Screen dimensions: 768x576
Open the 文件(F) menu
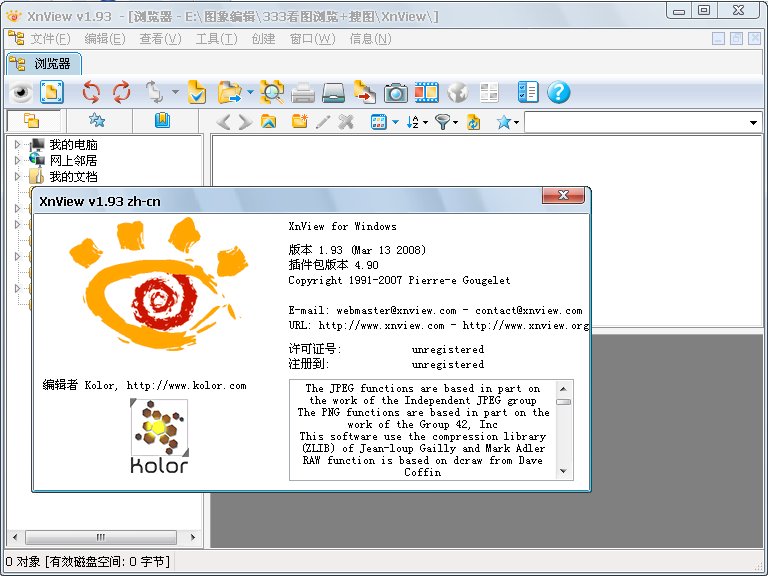coord(50,39)
